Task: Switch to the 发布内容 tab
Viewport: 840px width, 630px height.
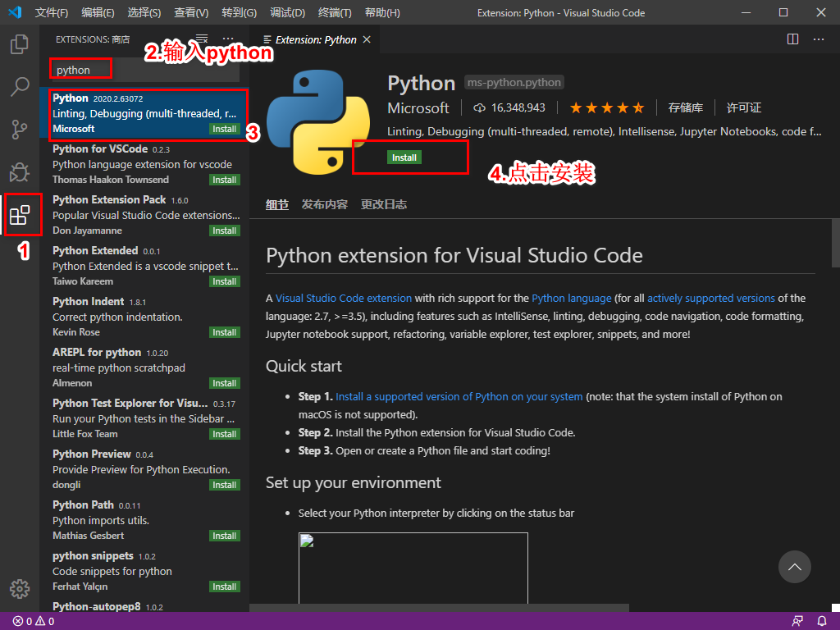Action: [x=325, y=204]
